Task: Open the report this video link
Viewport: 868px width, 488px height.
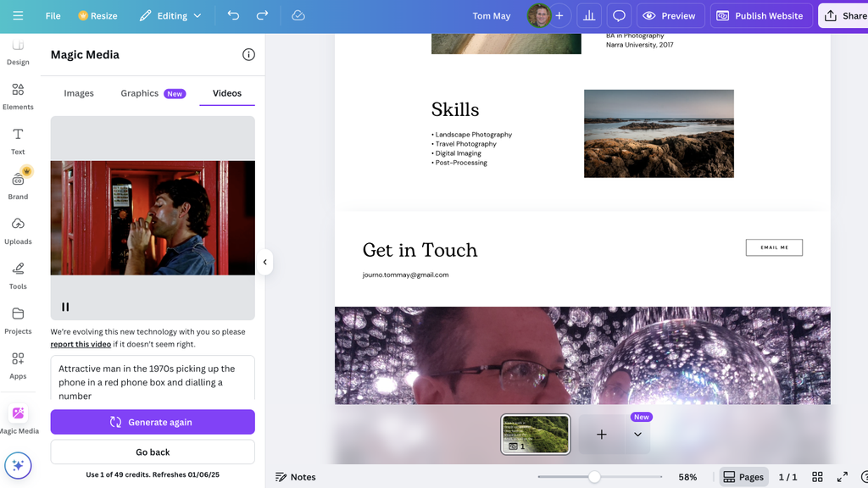Action: (x=81, y=344)
